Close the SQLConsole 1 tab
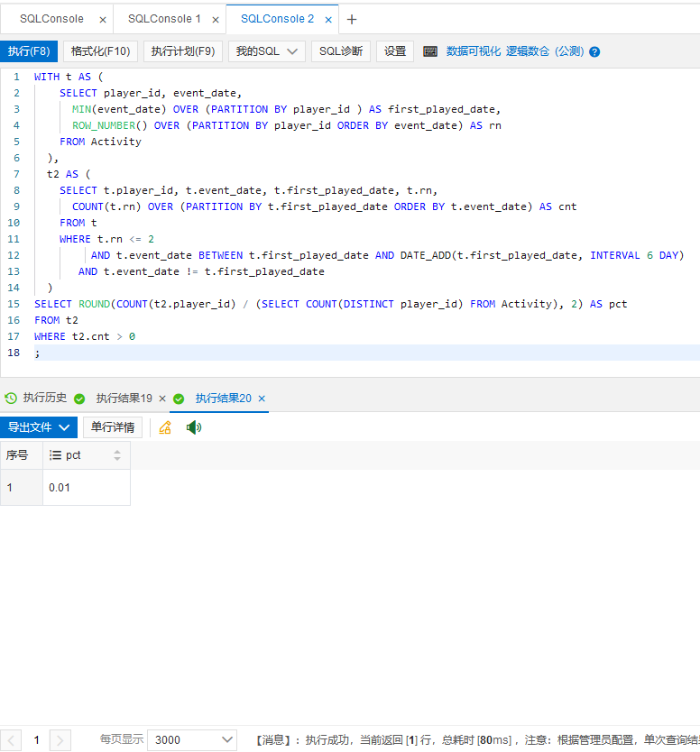The height and width of the screenshot is (752, 700). click(216, 20)
